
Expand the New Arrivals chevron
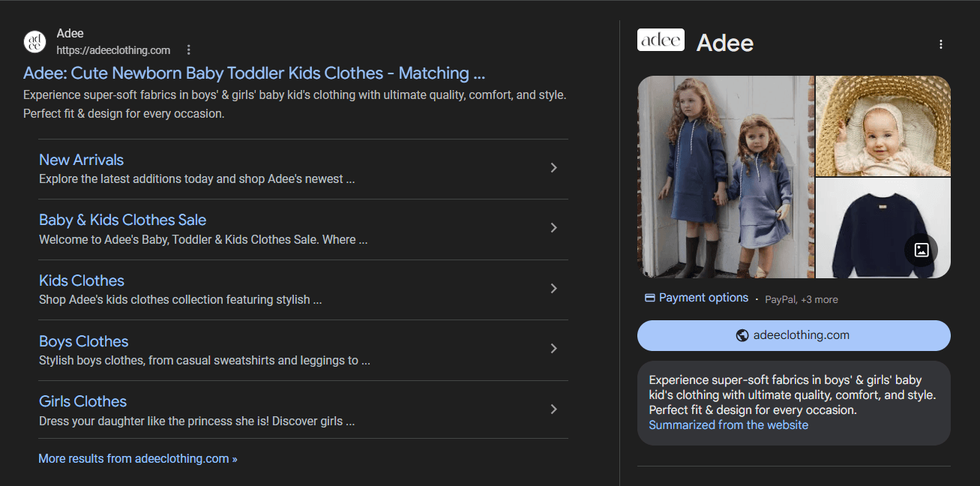(x=553, y=168)
